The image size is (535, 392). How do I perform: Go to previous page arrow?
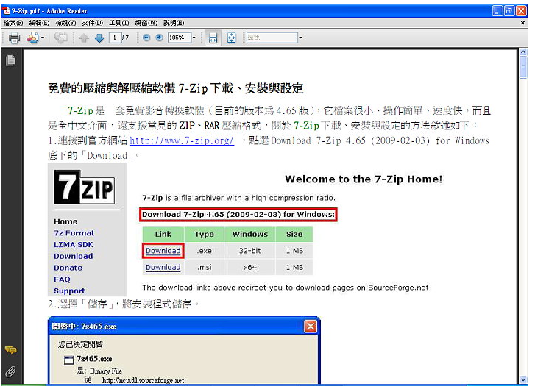[84, 38]
